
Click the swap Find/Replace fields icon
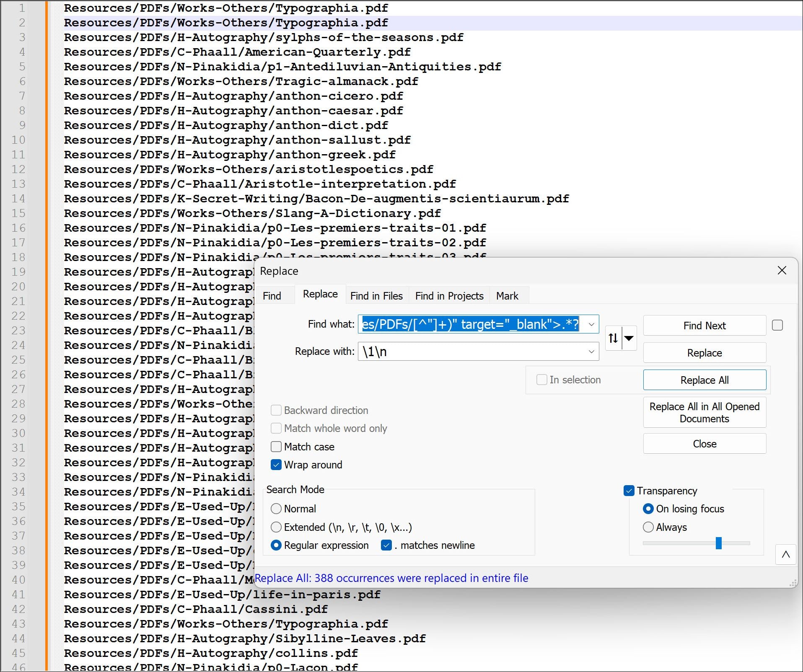click(x=613, y=338)
